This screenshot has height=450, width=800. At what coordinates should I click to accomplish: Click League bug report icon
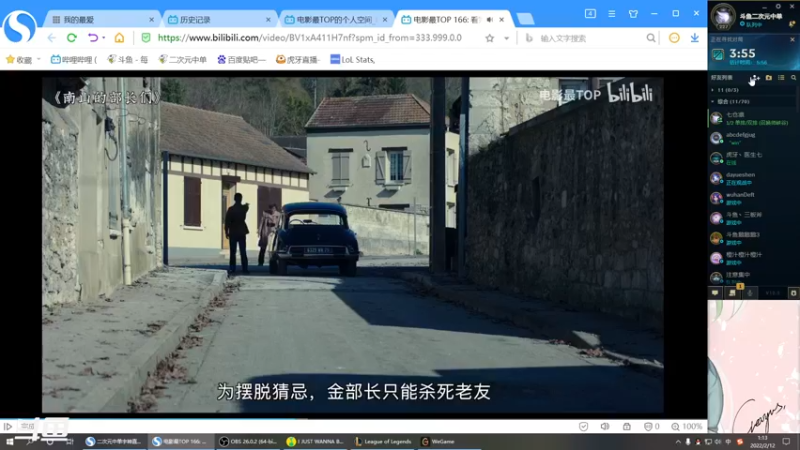pyautogui.click(x=793, y=293)
